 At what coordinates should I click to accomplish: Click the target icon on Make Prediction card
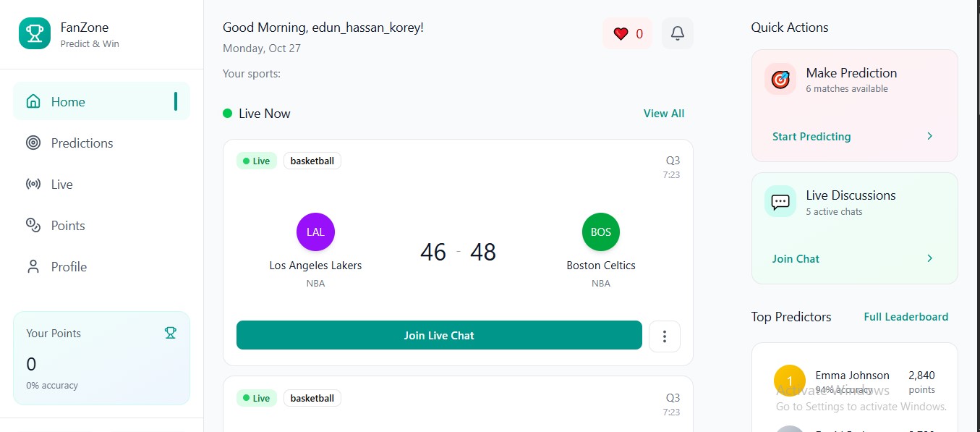[x=780, y=80]
